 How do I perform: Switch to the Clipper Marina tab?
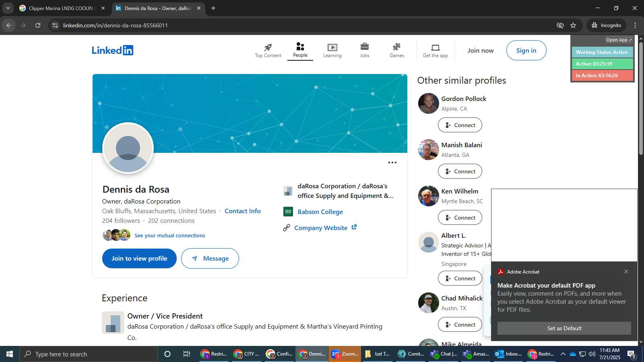pos(62,8)
